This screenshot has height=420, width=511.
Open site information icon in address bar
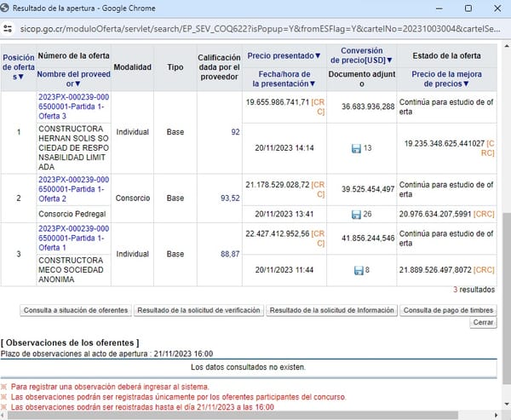(8, 29)
